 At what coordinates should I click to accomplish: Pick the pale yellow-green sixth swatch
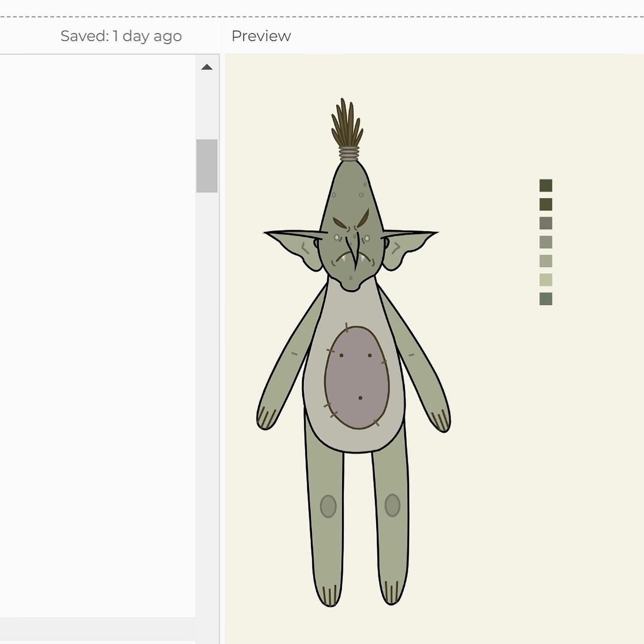[546, 280]
